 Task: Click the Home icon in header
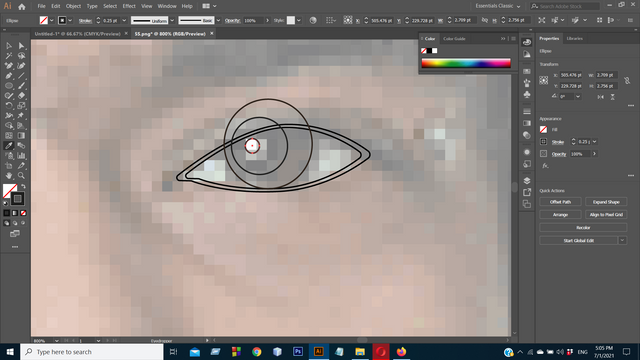click(x=22, y=7)
